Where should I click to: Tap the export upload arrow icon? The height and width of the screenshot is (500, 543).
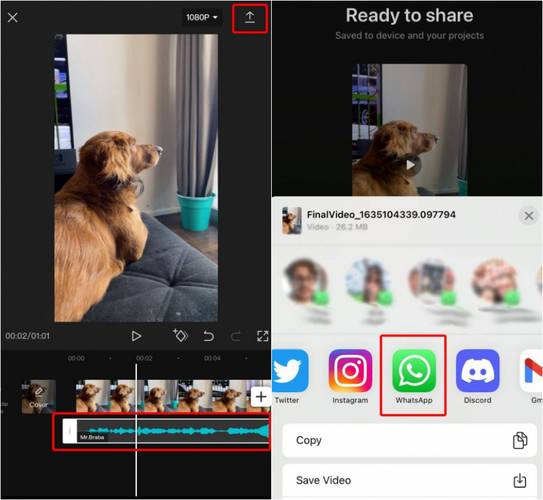tap(250, 18)
